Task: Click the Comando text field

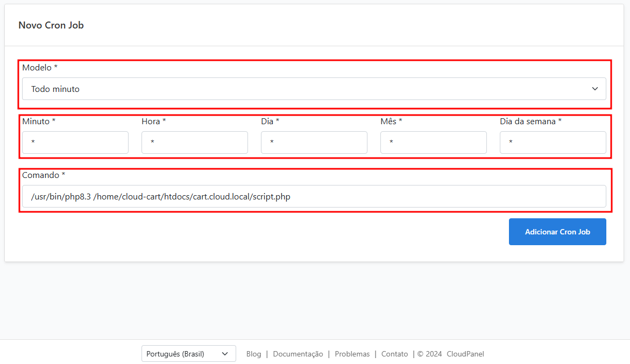Action: [314, 196]
